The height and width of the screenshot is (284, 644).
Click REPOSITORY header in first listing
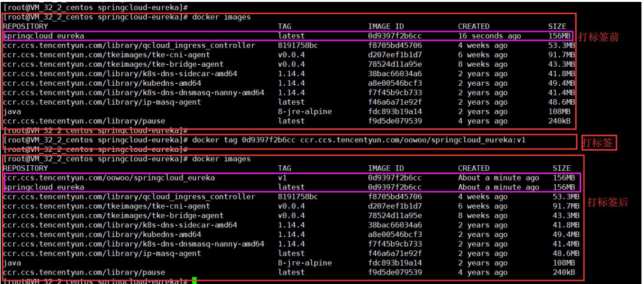(x=25, y=26)
